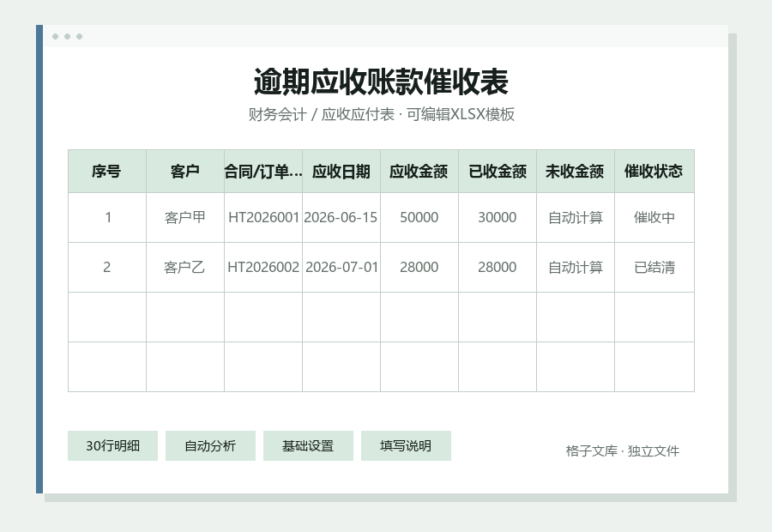Click the 已收金额 column header
The image size is (772, 532).
[x=498, y=172]
